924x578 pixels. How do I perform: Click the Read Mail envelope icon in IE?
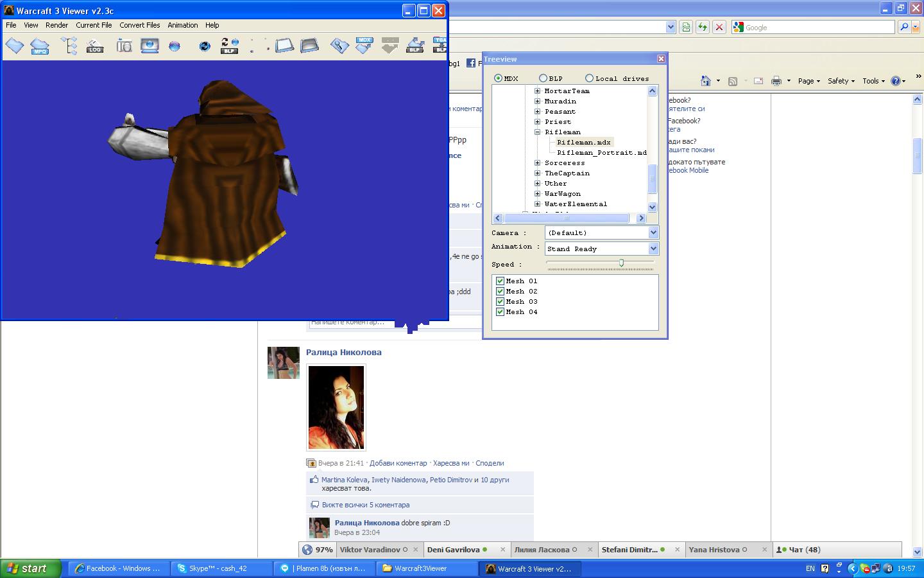click(x=758, y=81)
